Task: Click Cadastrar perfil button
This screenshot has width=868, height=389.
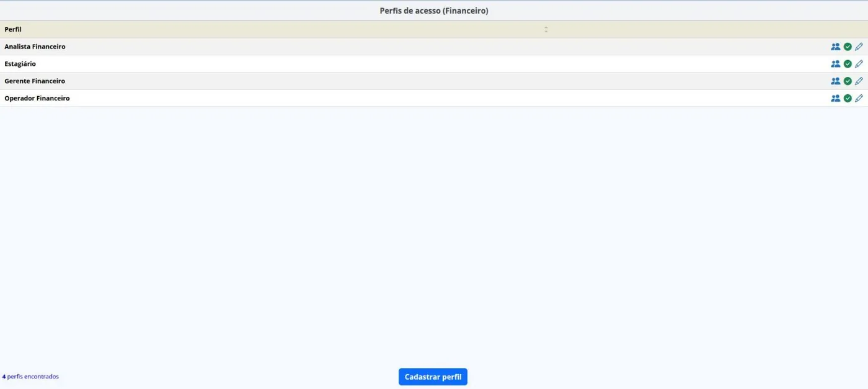Action: coord(433,377)
